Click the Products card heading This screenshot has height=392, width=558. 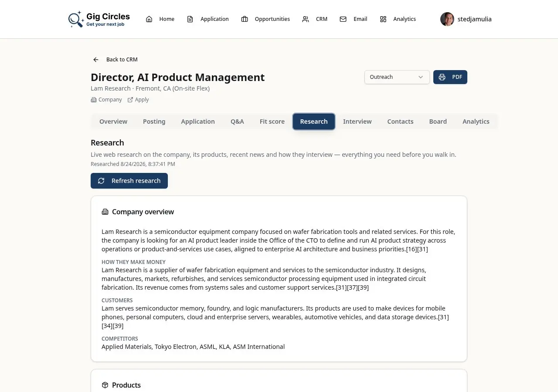(126, 385)
